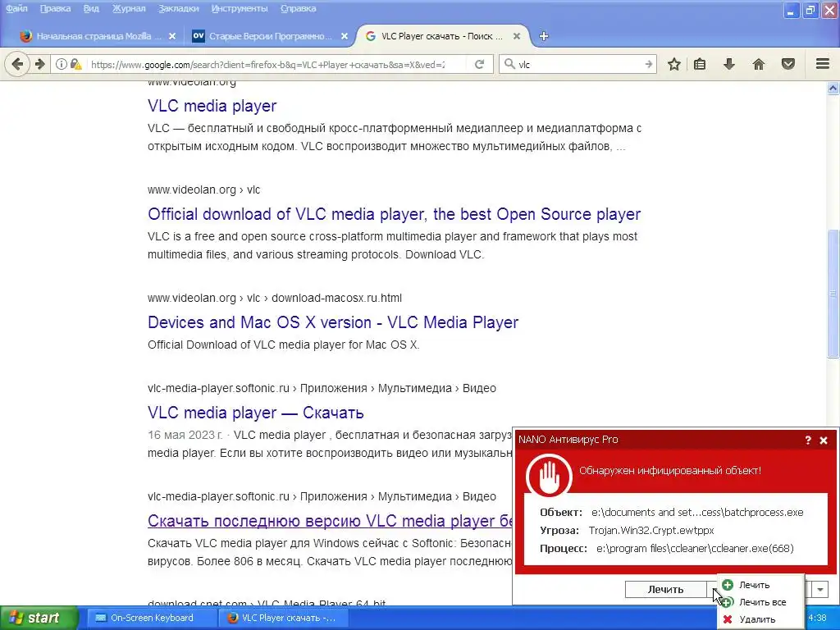Open the Справка menu

299,8
